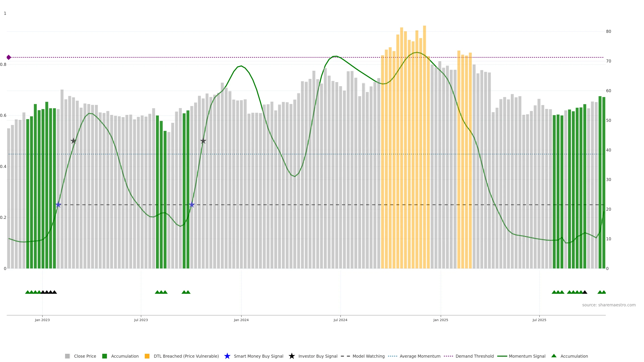Click the Jan 2024 axis label
This screenshot has height=362, width=644.
[241, 320]
